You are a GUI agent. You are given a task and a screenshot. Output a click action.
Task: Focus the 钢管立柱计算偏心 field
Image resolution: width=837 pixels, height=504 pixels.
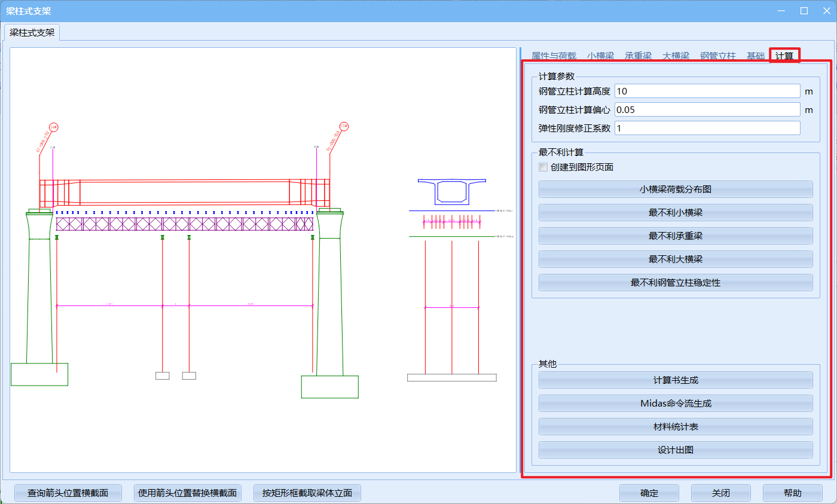click(x=707, y=109)
